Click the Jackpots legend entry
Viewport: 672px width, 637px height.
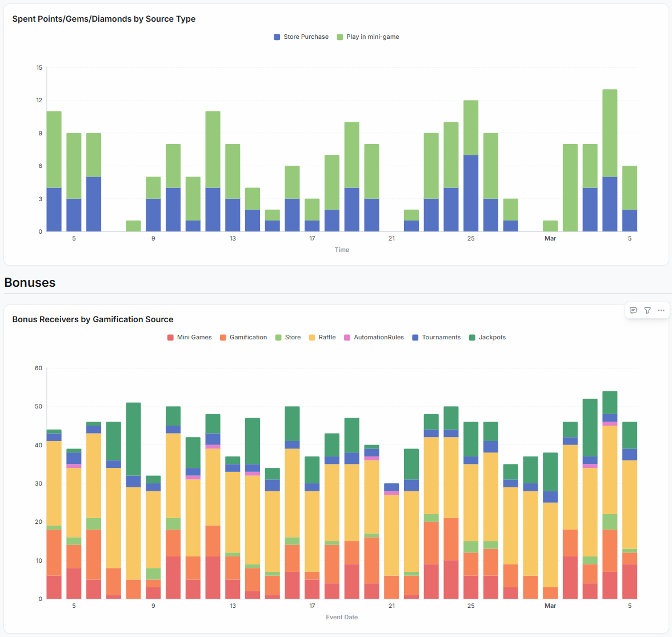487,337
